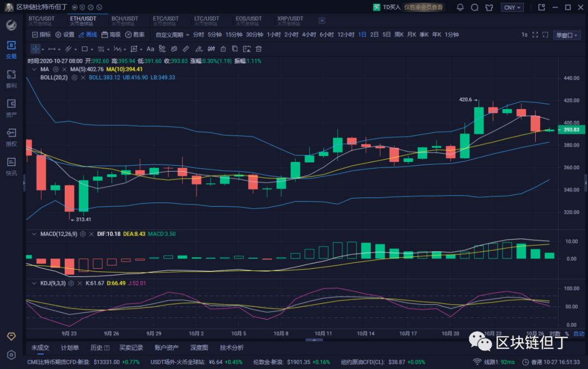
Task: Hide the BOLL indicator via its X
Action: (83, 77)
